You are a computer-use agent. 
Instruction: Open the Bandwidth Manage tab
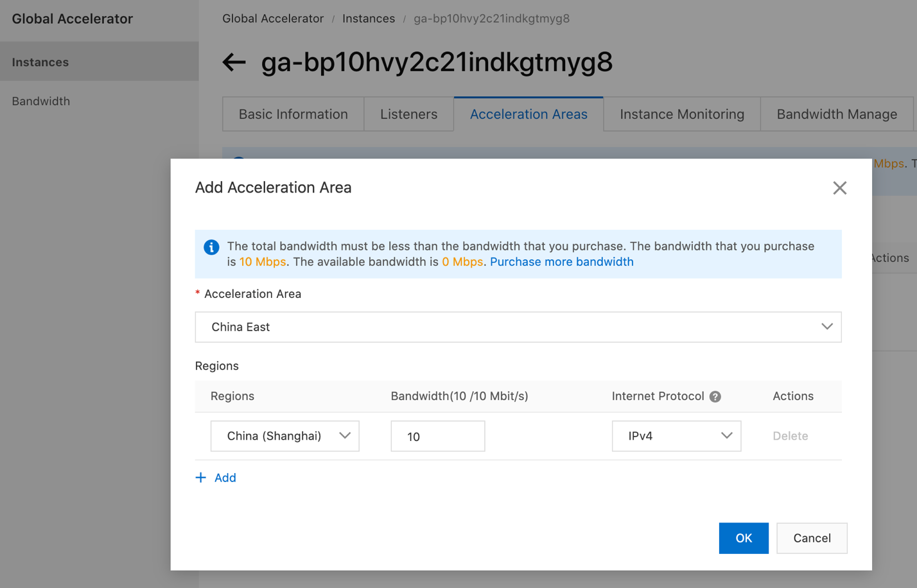pyautogui.click(x=836, y=114)
